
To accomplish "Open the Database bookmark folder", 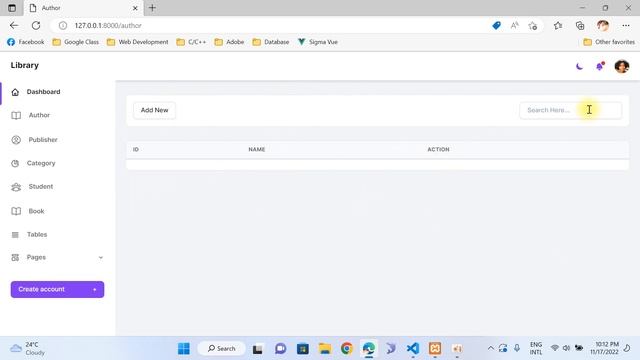I will (271, 42).
